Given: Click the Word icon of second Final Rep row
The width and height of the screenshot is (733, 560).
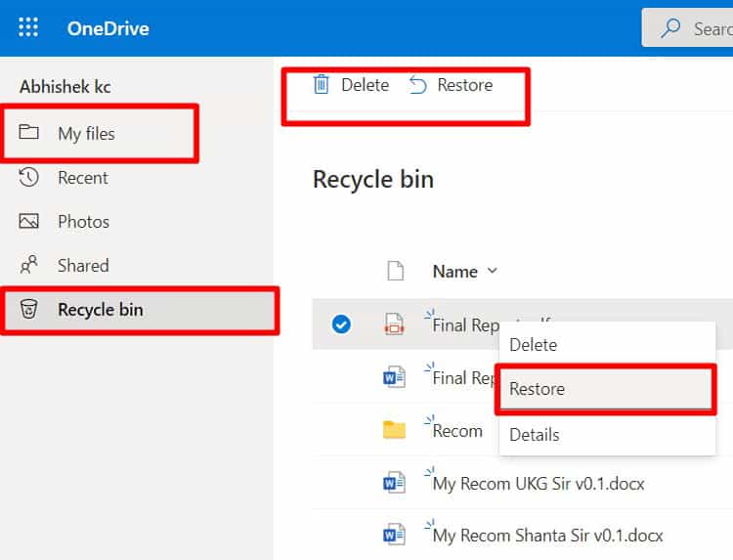Looking at the screenshot, I should tap(394, 377).
